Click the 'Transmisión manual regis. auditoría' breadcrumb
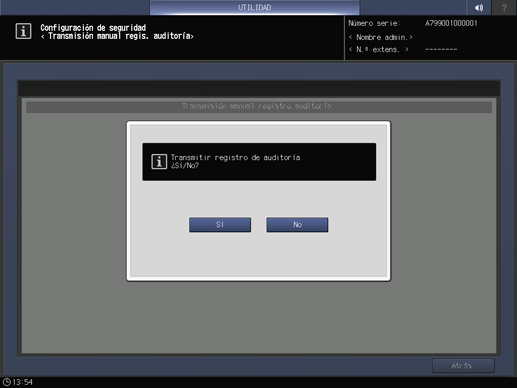The width and height of the screenshot is (517, 388). click(117, 36)
